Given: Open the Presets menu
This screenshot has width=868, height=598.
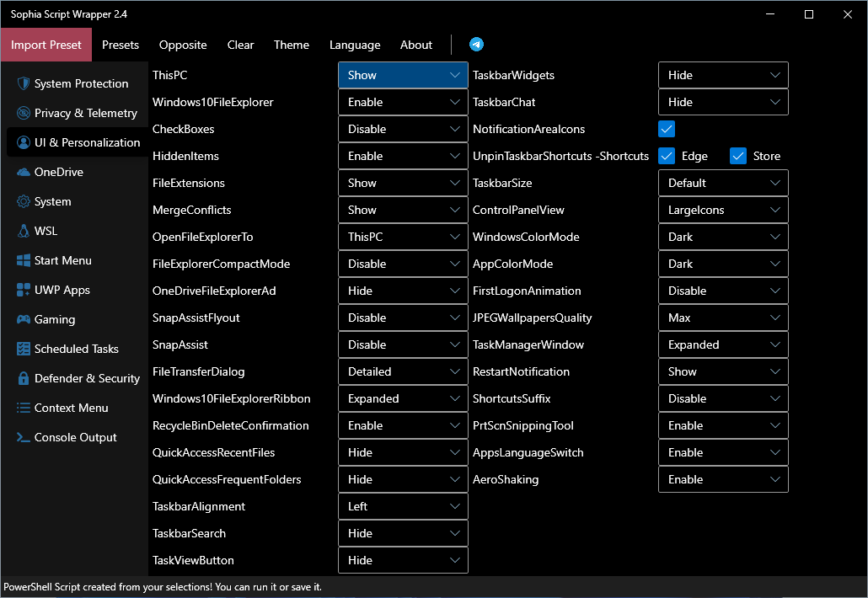Looking at the screenshot, I should coord(121,45).
